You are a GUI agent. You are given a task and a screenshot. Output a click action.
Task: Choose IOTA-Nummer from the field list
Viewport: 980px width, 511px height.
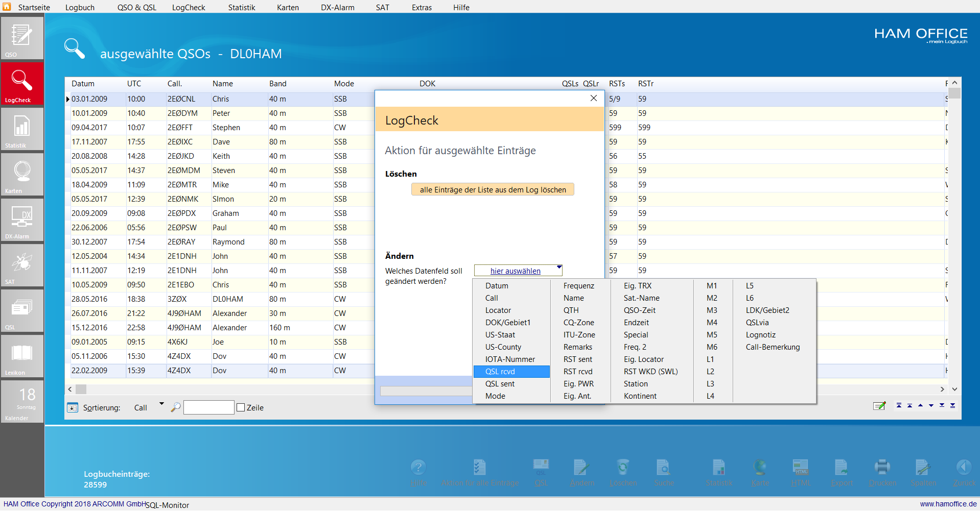tap(511, 359)
